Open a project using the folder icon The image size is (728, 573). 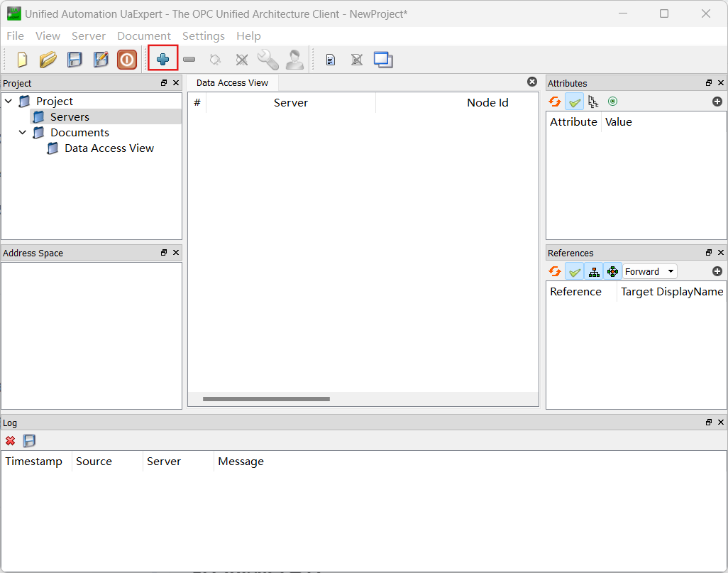(48, 60)
